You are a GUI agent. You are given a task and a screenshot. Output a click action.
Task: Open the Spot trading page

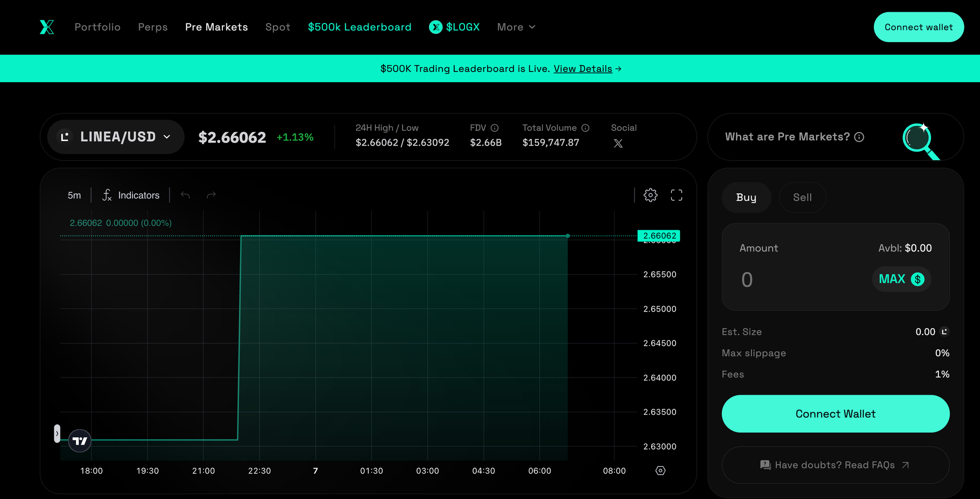coord(278,27)
